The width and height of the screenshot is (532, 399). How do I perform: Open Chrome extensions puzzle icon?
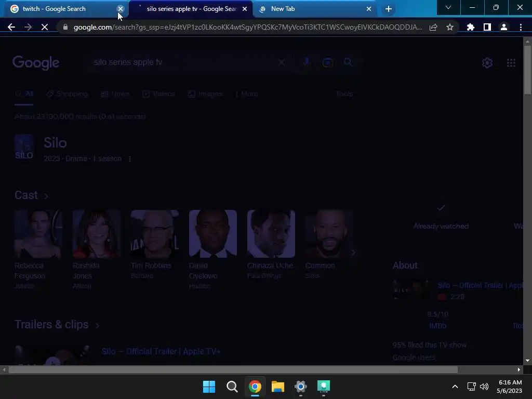click(471, 27)
